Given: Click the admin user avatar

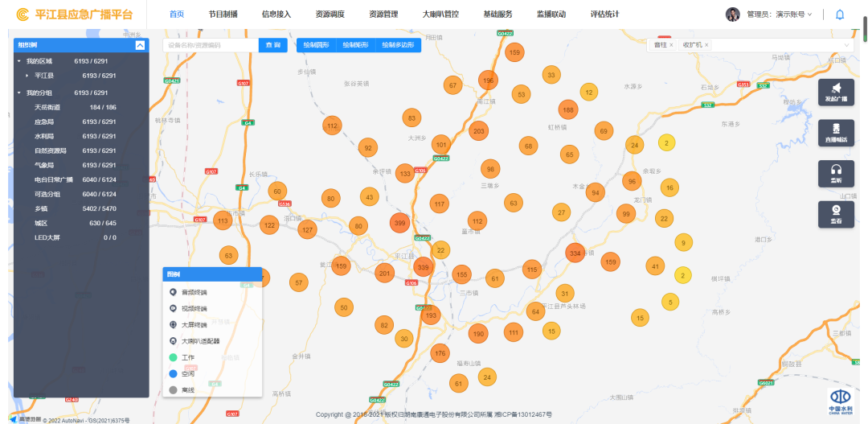Looking at the screenshot, I should click(x=733, y=14).
